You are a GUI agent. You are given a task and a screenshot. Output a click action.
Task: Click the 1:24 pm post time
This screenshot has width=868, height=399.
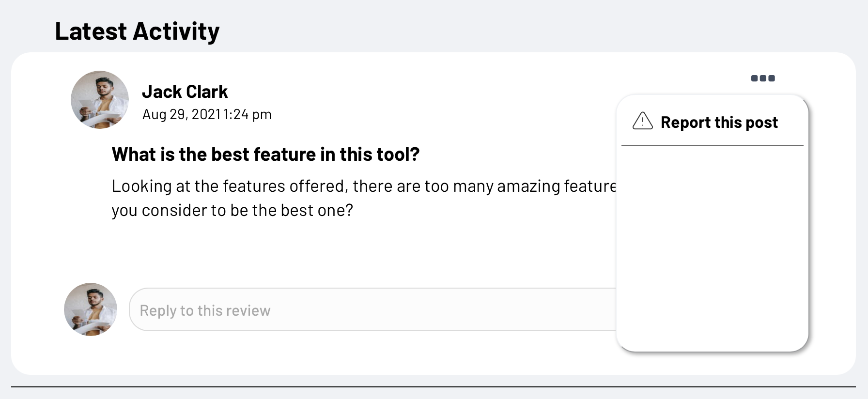pyautogui.click(x=248, y=115)
